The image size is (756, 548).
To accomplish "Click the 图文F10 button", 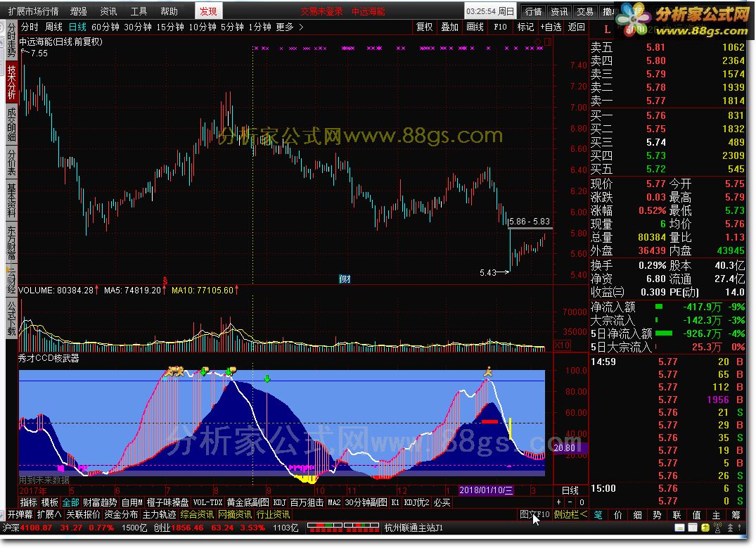I will [534, 515].
